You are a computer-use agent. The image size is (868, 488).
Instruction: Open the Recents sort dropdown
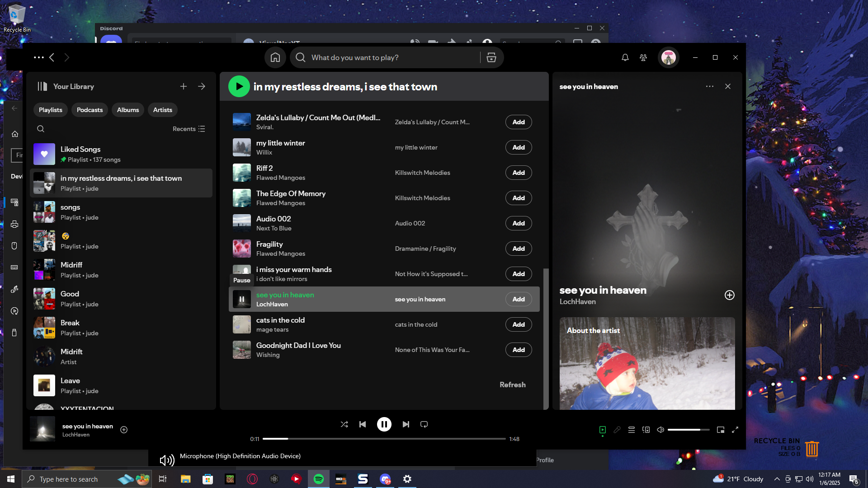(x=189, y=129)
